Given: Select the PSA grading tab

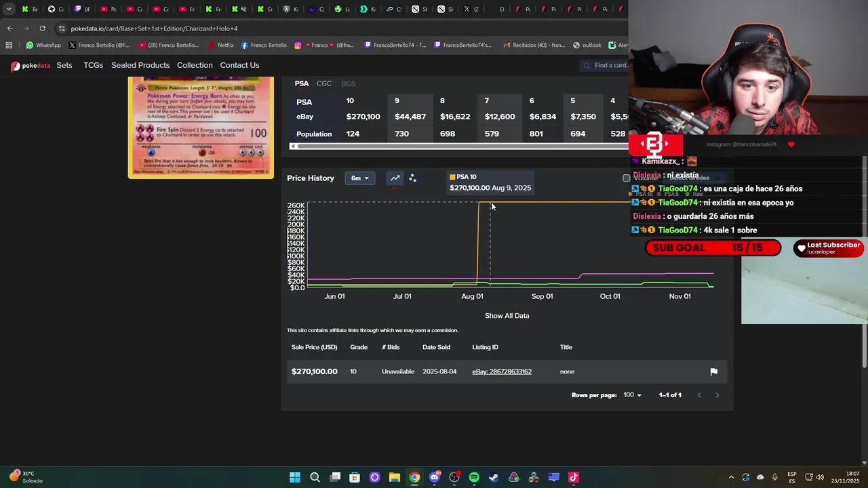Looking at the screenshot, I should [x=302, y=83].
